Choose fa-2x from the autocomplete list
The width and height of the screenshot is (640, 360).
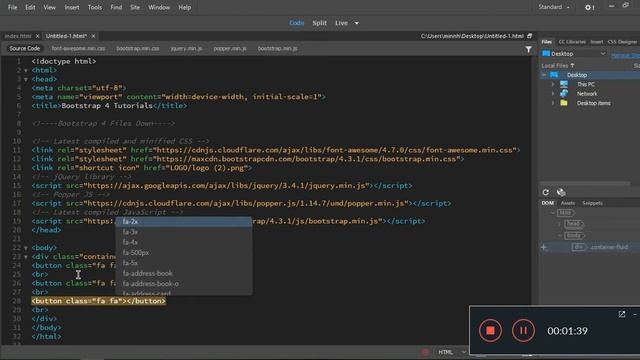tap(184, 222)
